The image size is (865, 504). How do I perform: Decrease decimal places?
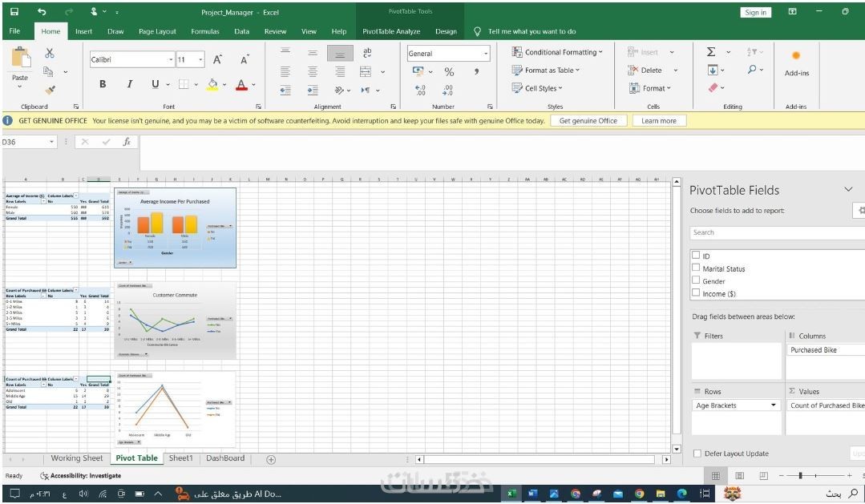point(448,90)
